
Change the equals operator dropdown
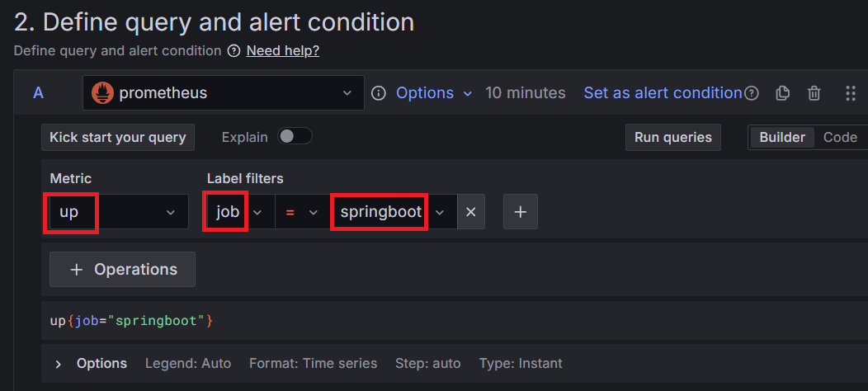click(x=302, y=211)
